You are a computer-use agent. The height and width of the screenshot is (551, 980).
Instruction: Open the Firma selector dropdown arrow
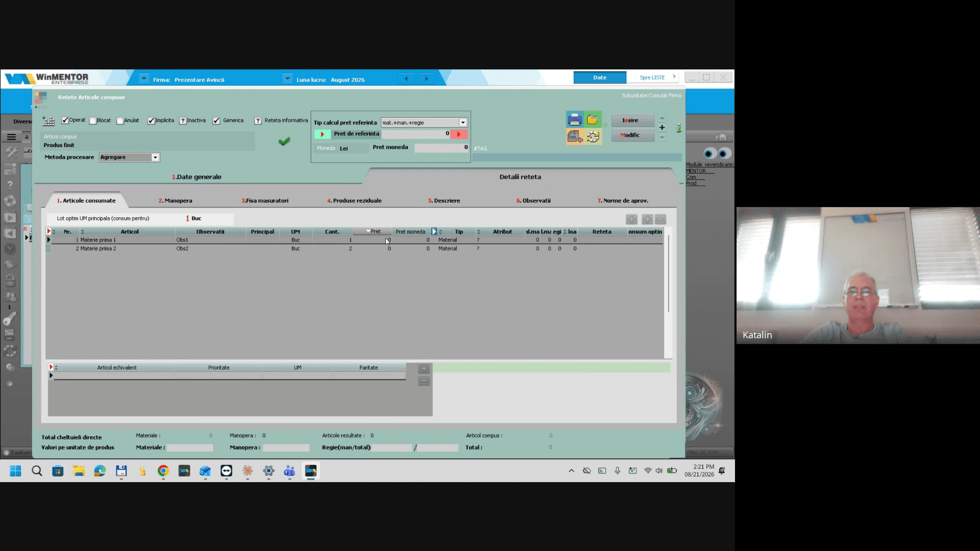tap(144, 79)
